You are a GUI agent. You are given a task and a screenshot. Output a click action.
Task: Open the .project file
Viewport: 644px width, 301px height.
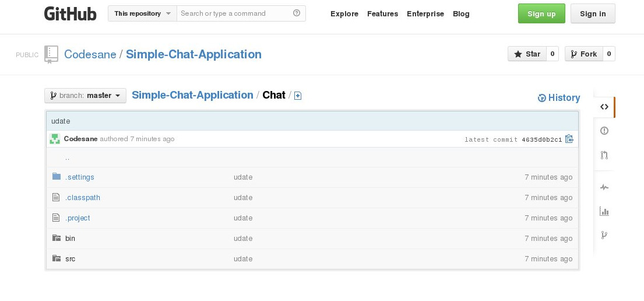pos(78,218)
